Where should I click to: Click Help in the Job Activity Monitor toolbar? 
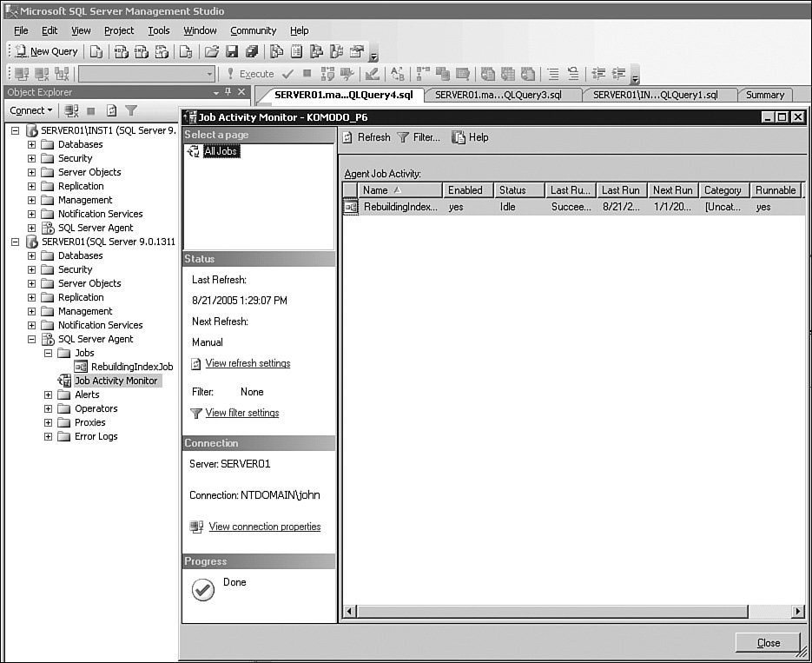[470, 137]
